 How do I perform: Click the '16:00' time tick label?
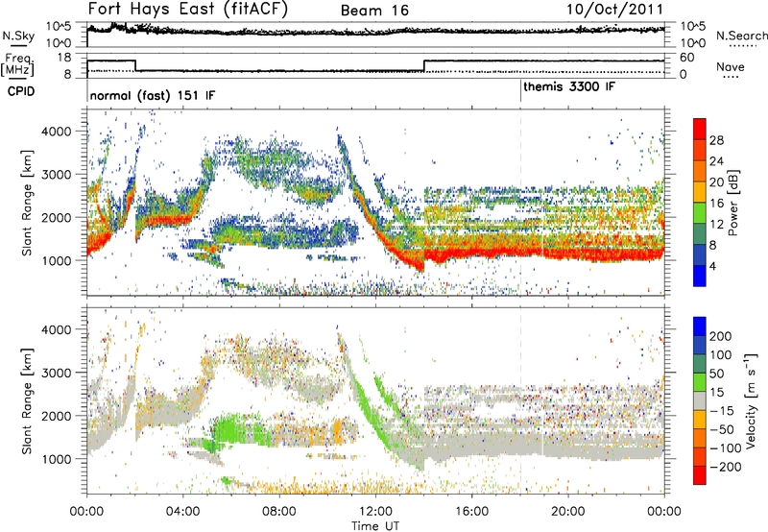click(471, 512)
